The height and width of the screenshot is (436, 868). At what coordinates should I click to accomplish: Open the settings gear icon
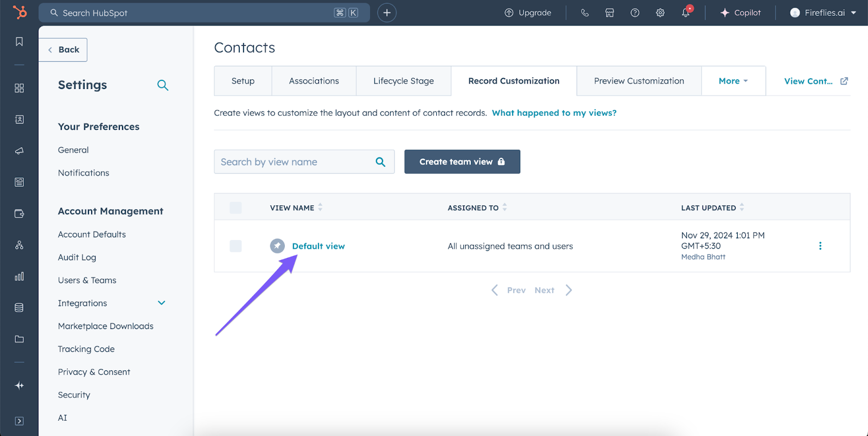click(660, 13)
